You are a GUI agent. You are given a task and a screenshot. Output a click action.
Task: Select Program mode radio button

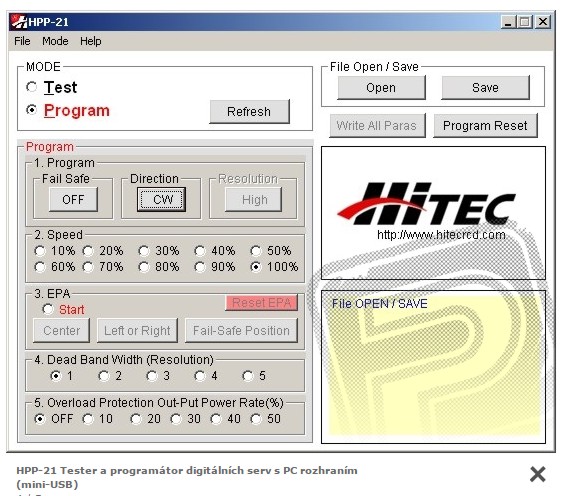pyautogui.click(x=32, y=110)
